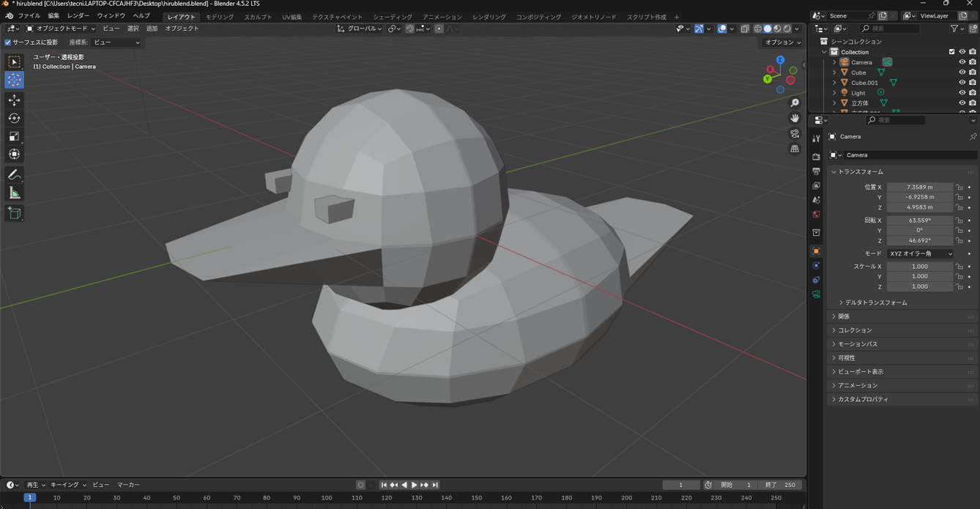Click the zoom magnifier viewport icon
Screen dimensions: 980x509
coord(795,103)
